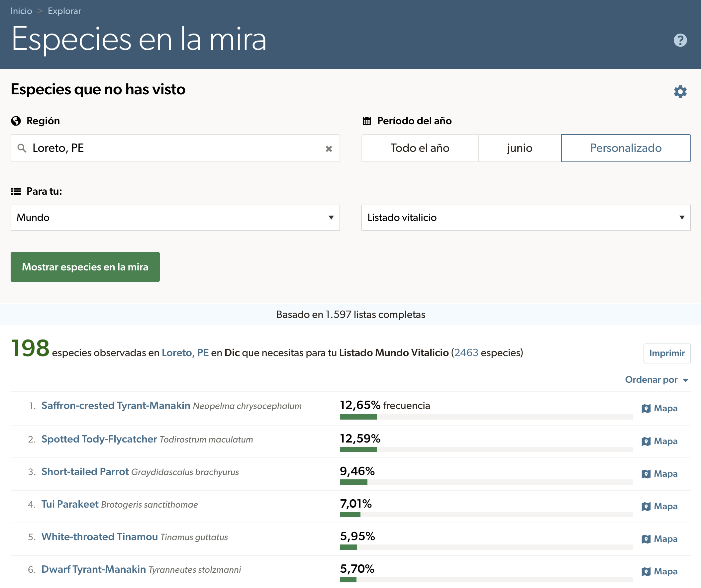Open Short-tailed Parrot species page
Viewport: 701px width, 588px height.
coord(85,471)
